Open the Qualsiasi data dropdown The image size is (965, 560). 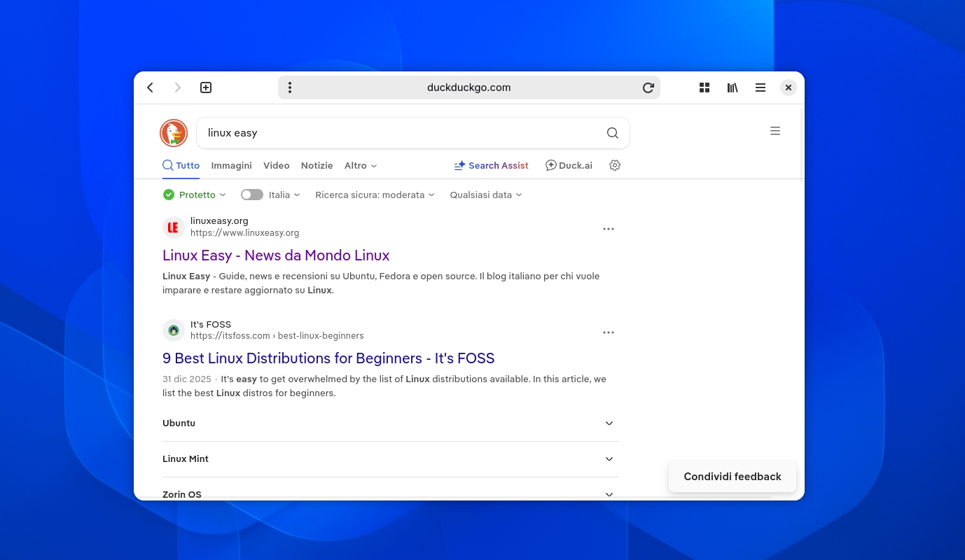(486, 195)
